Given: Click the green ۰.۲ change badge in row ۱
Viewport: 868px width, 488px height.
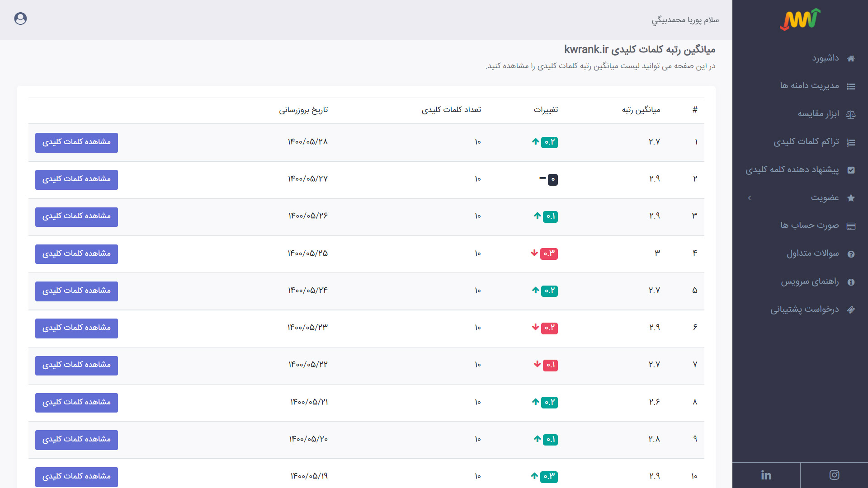Looking at the screenshot, I should pos(549,142).
